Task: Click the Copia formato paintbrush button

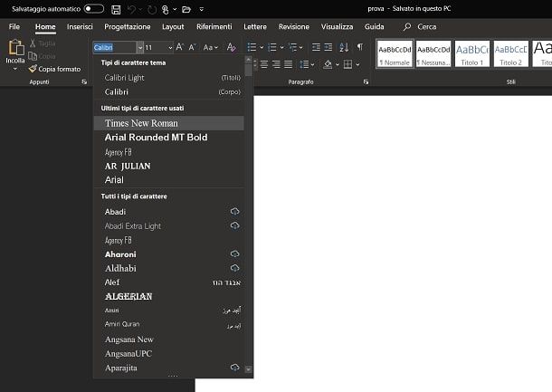Action: tap(55, 69)
